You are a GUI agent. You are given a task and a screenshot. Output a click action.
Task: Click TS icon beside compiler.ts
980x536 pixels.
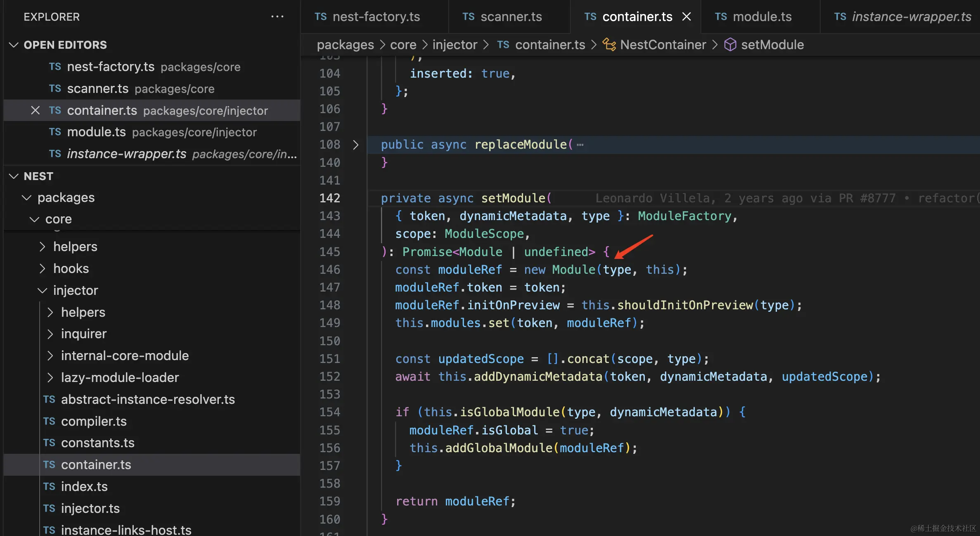(49, 421)
